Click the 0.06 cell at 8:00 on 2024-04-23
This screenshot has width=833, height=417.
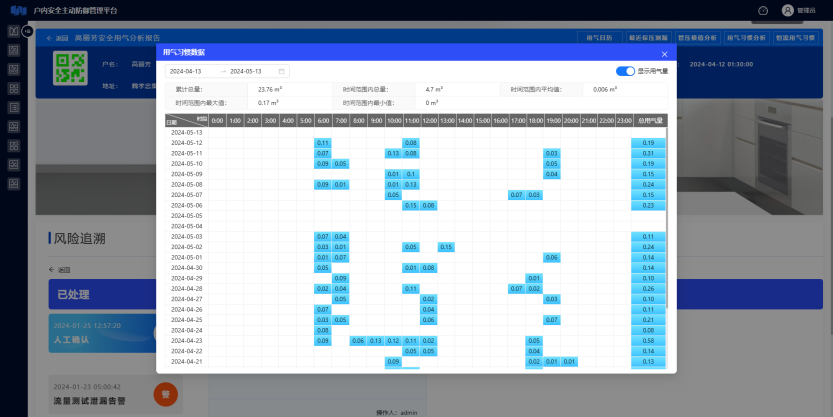pos(358,341)
